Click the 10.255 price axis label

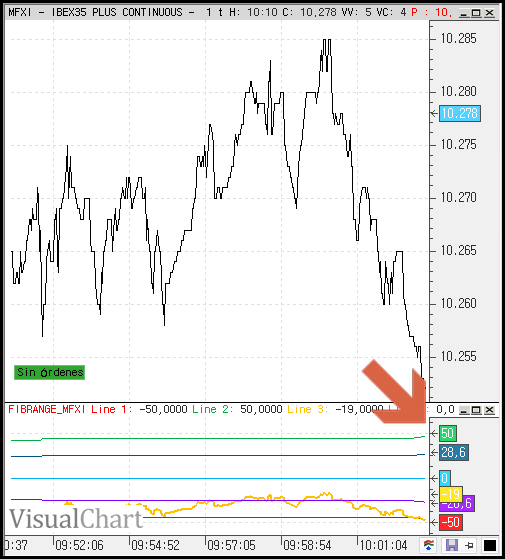[x=458, y=357]
